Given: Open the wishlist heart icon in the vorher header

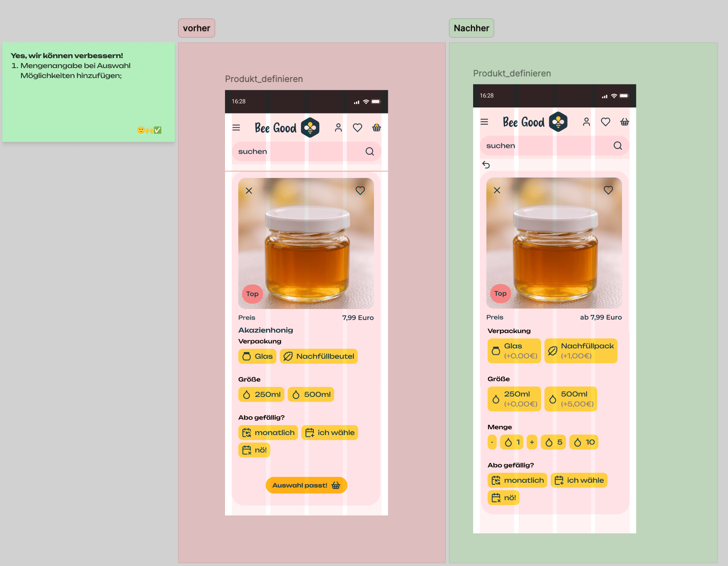Looking at the screenshot, I should pos(357,128).
